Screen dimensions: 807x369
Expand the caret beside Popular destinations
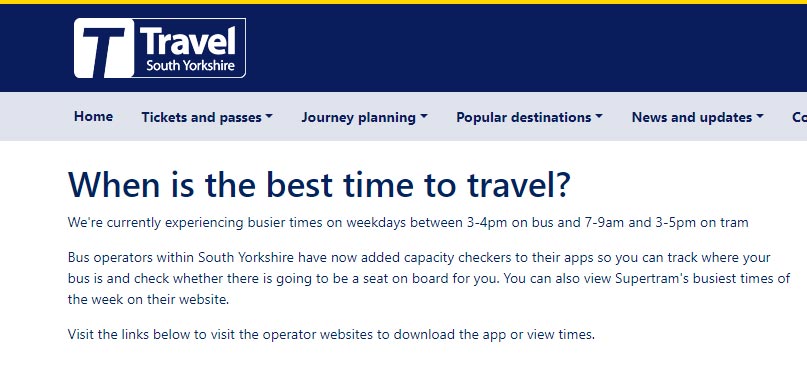point(599,117)
